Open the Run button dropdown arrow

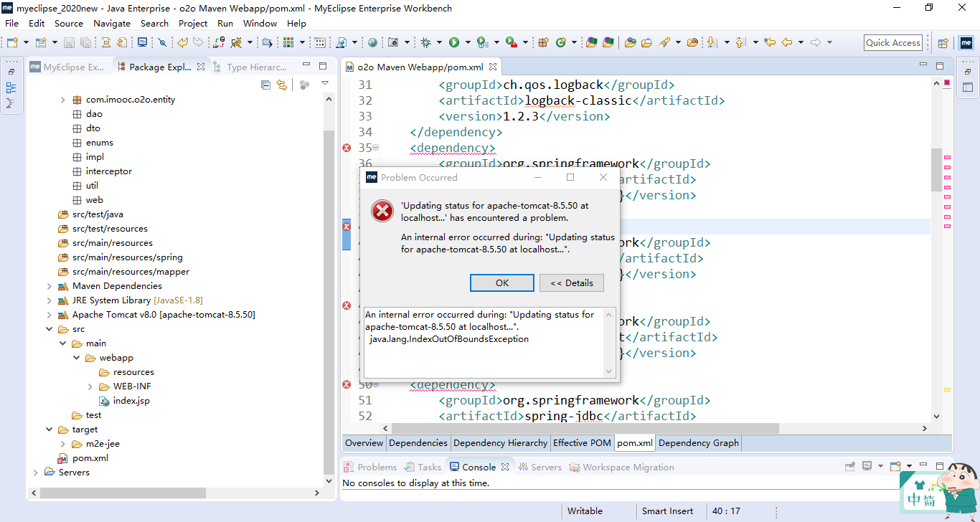pos(468,42)
